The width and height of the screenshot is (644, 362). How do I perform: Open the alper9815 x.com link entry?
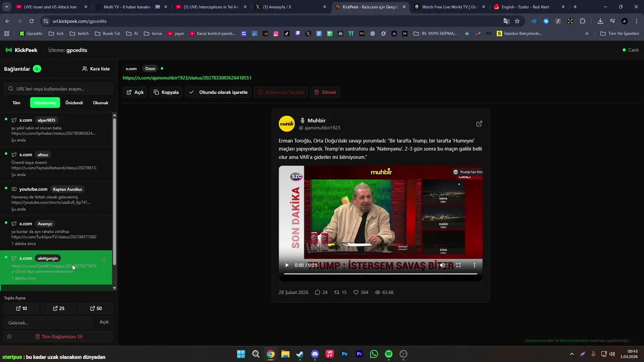pos(56,129)
